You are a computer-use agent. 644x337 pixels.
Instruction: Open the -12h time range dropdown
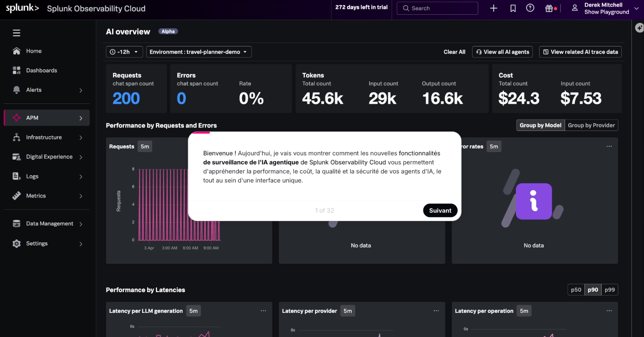point(124,52)
